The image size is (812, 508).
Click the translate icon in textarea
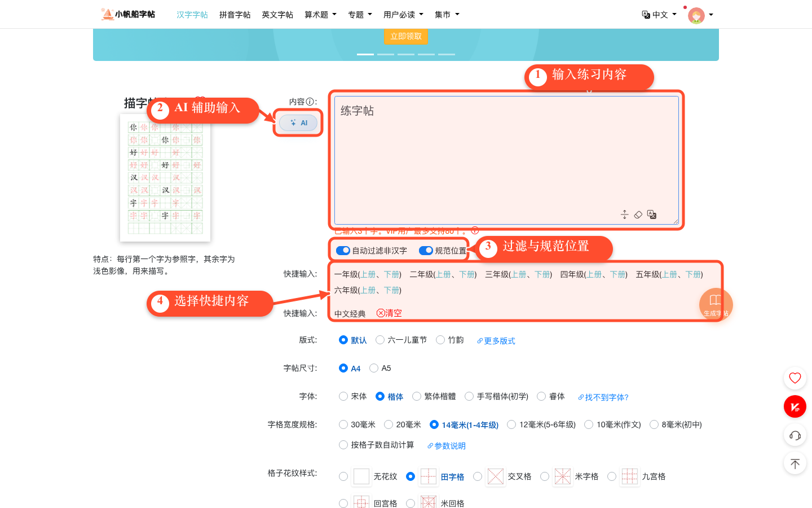[652, 214]
